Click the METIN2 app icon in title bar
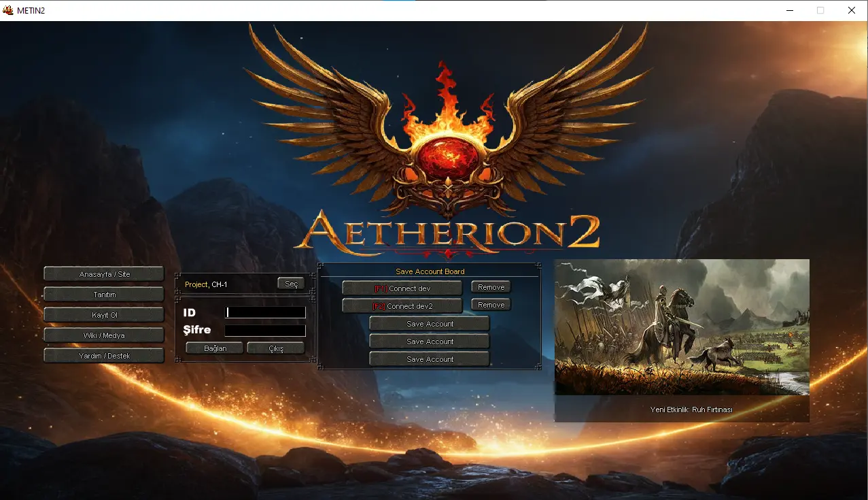Viewport: 868px width, 500px height. coord(8,10)
